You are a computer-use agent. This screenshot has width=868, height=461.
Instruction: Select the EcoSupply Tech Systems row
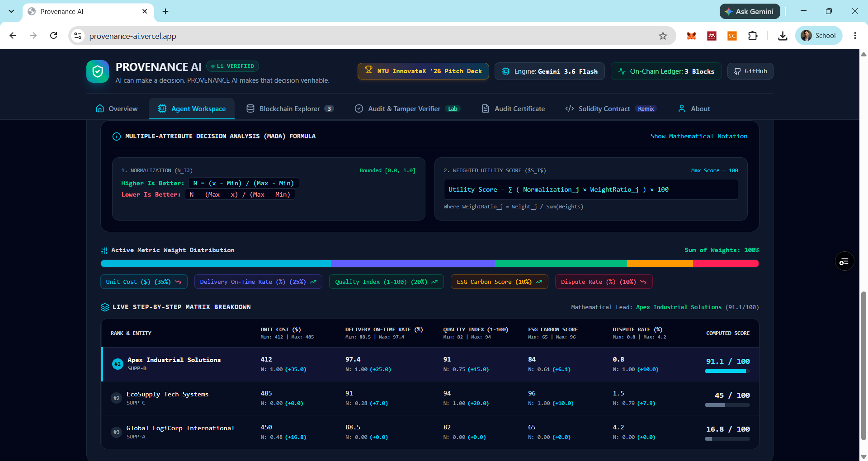tap(430, 398)
